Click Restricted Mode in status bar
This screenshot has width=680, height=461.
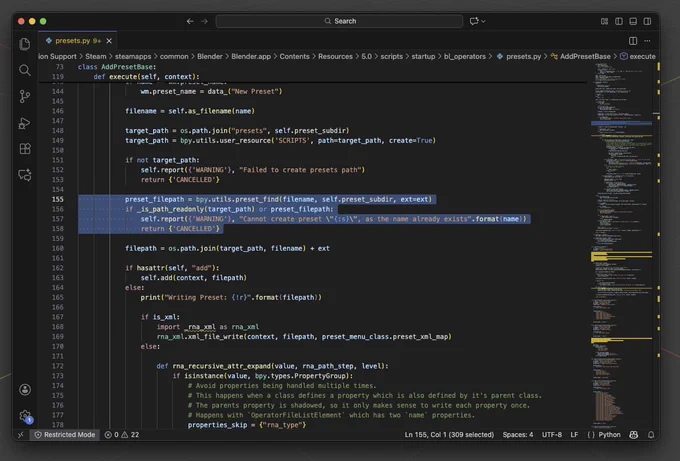pyautogui.click(x=65, y=435)
